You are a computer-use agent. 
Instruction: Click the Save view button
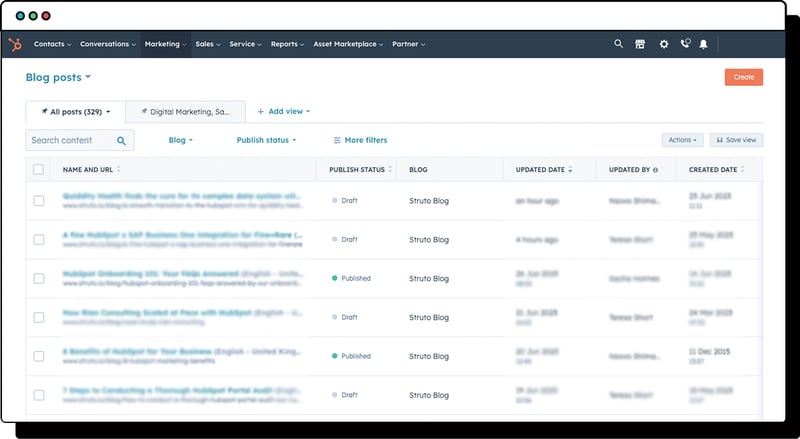(736, 140)
